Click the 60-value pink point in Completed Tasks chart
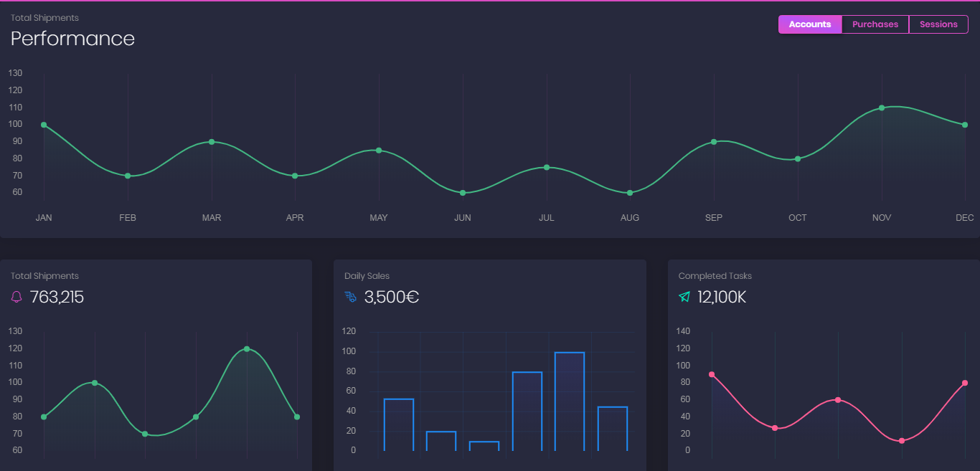The width and height of the screenshot is (980, 471). coord(838,400)
